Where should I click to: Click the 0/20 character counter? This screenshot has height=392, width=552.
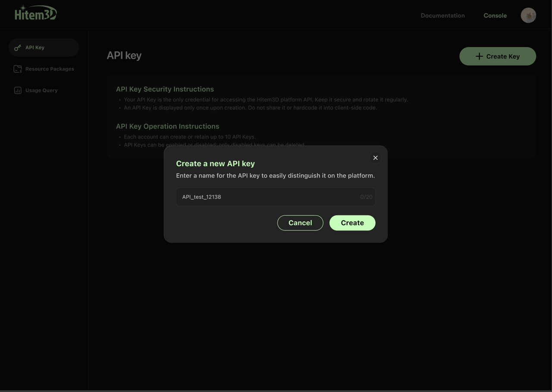point(366,197)
